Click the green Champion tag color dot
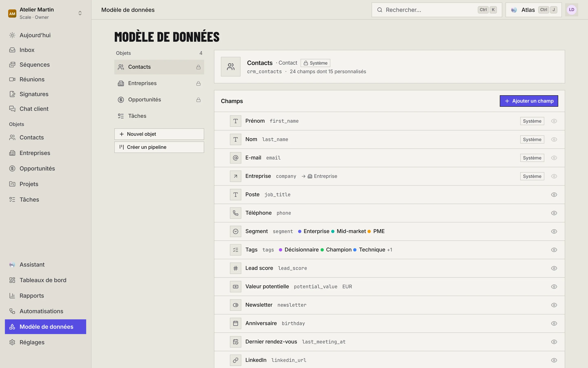This screenshot has height=368, width=588. click(322, 250)
